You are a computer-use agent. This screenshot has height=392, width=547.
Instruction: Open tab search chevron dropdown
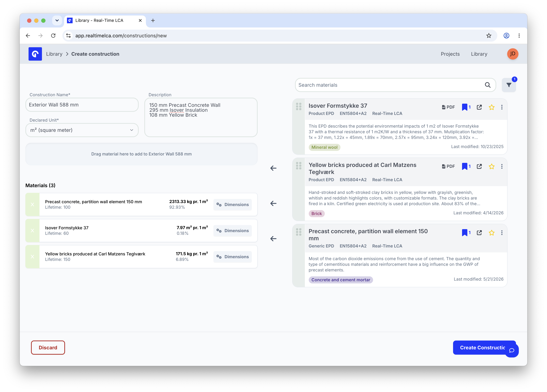[x=57, y=20]
